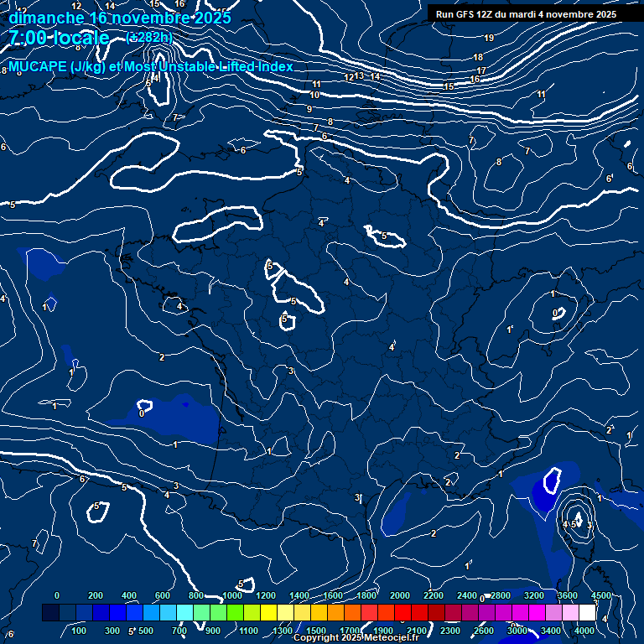Click the '2200' legend value
This screenshot has height=644, width=644.
click(434, 595)
